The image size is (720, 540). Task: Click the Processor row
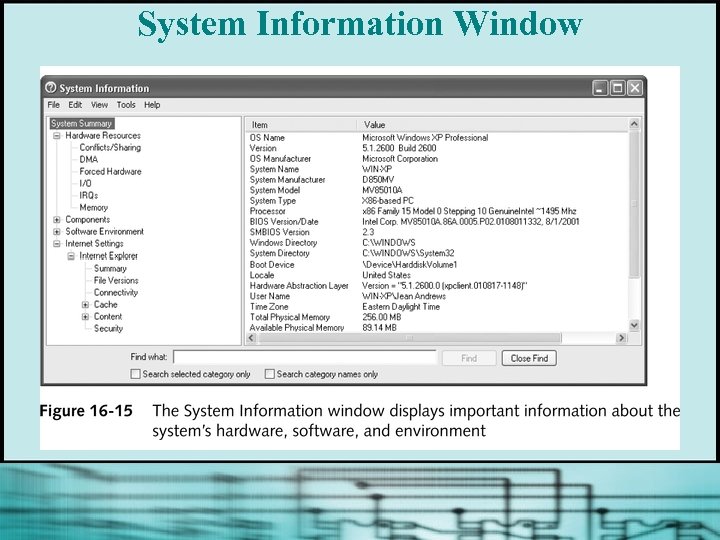click(437, 211)
